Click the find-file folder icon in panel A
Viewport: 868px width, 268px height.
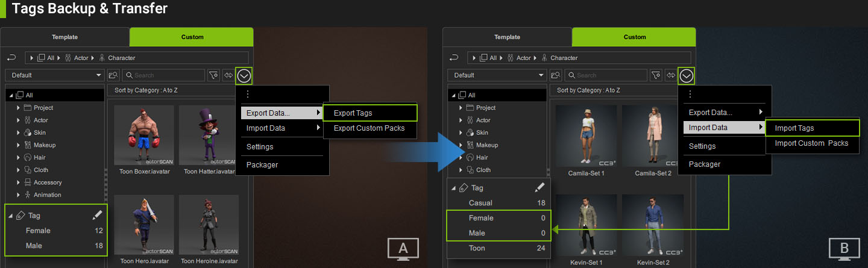point(114,75)
